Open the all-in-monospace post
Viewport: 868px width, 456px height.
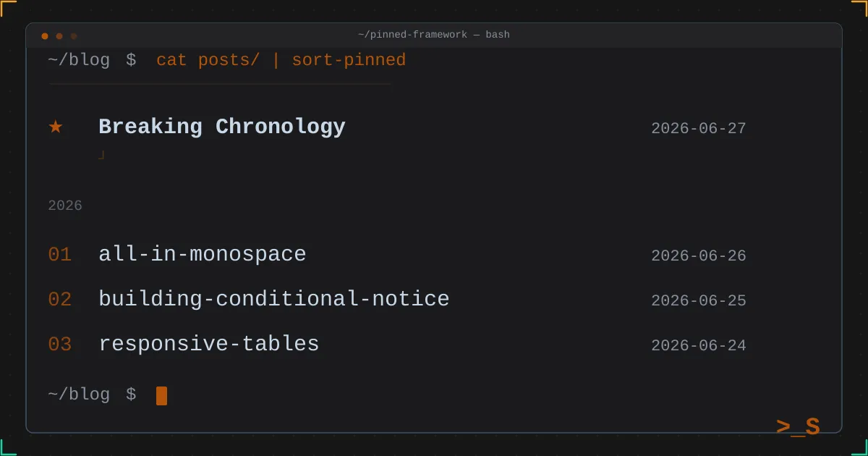click(203, 255)
